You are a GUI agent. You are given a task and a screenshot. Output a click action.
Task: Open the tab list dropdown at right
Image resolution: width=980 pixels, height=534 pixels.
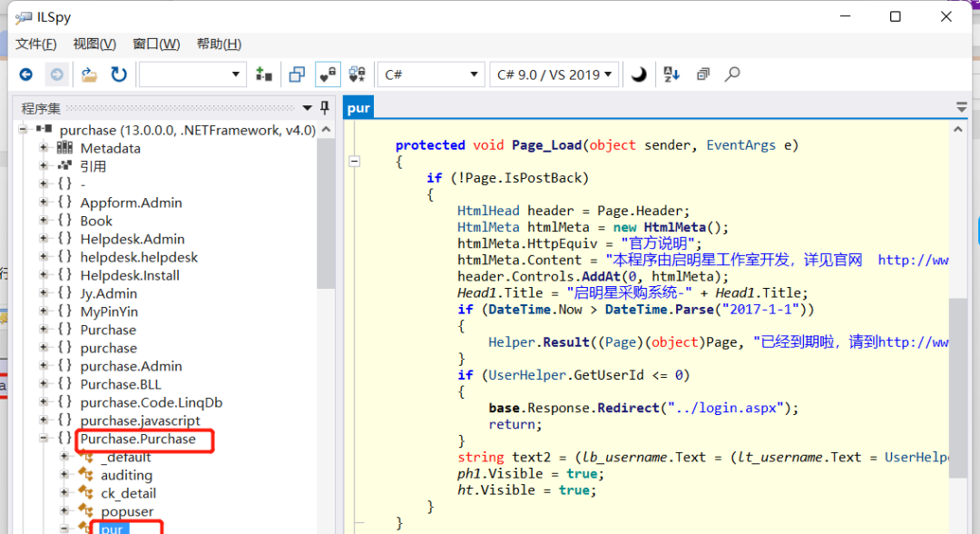coord(961,107)
